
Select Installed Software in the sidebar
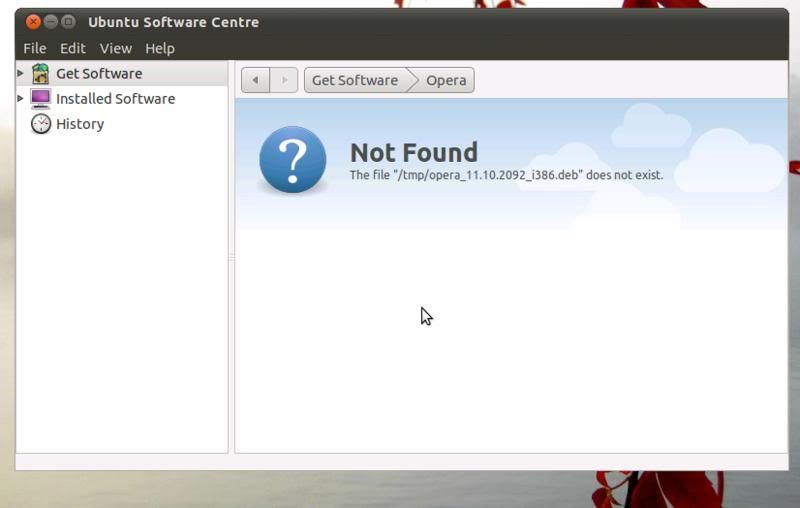[122, 98]
